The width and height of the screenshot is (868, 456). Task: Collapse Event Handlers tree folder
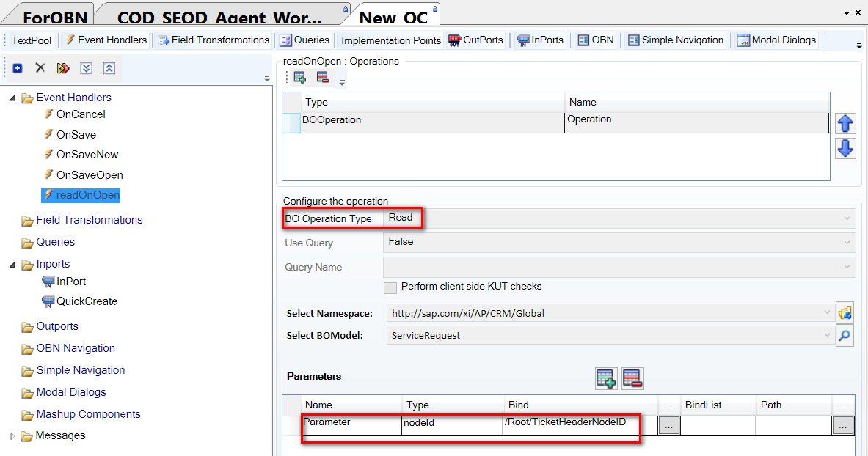[12, 98]
